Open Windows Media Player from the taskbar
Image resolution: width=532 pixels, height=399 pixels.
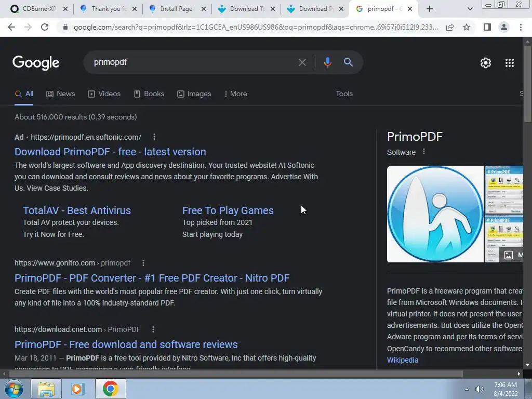(77, 389)
